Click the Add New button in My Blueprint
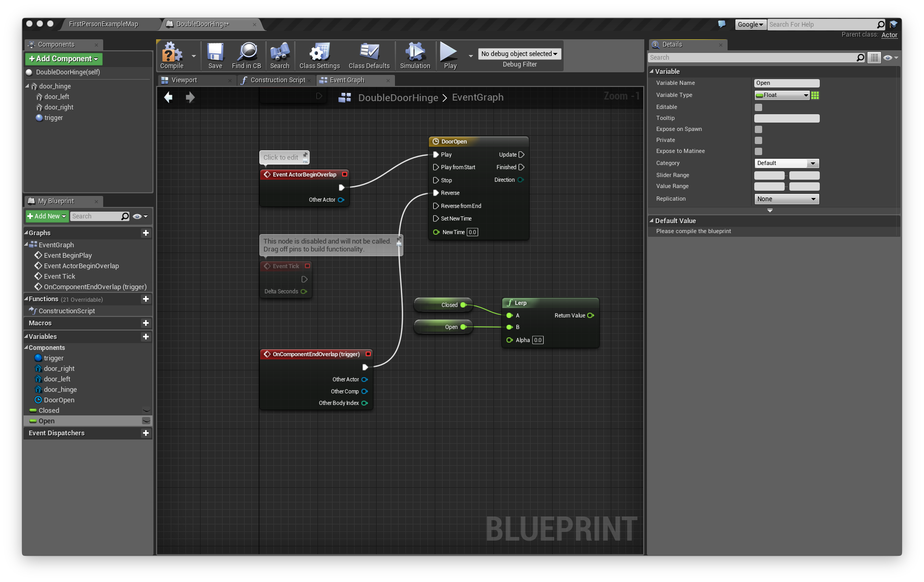 47,216
